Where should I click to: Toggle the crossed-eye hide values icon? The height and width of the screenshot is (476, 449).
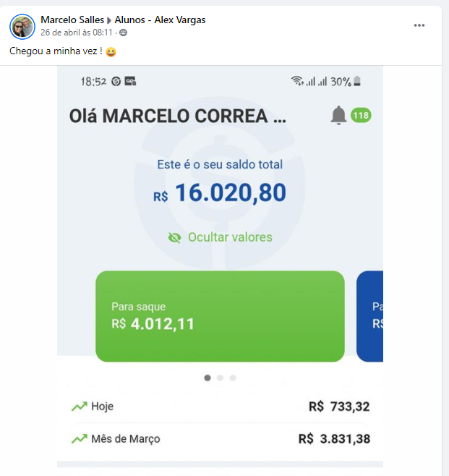[174, 237]
